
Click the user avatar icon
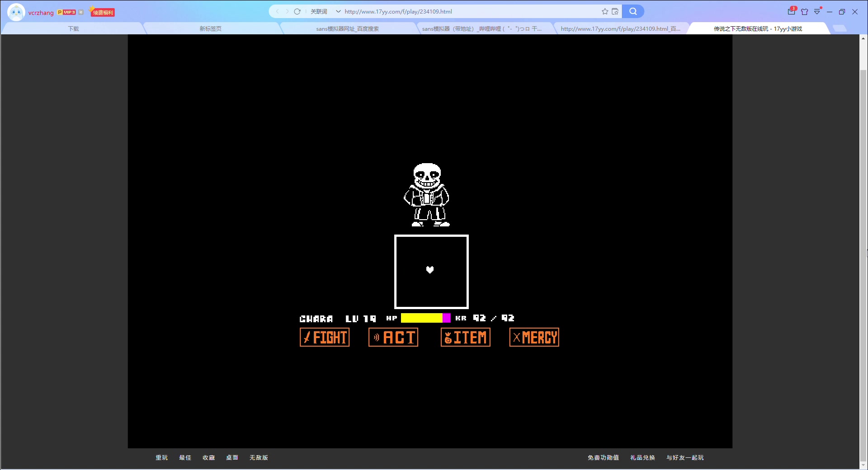16,12
